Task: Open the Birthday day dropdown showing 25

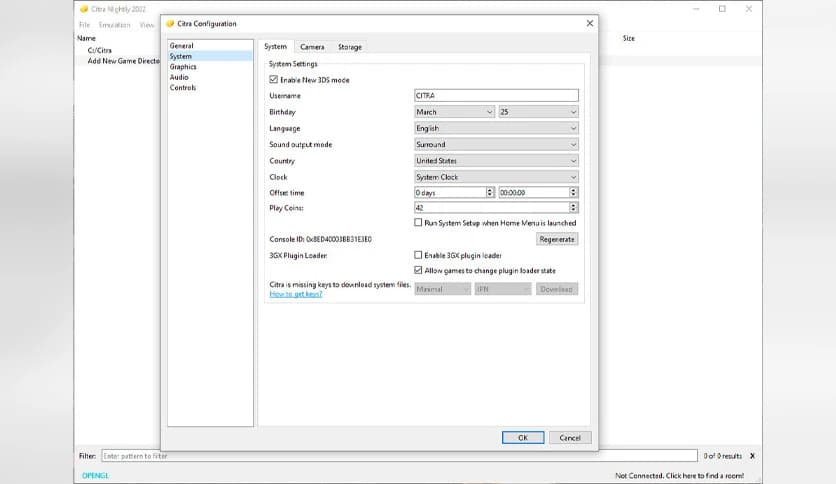Action: [x=538, y=112]
